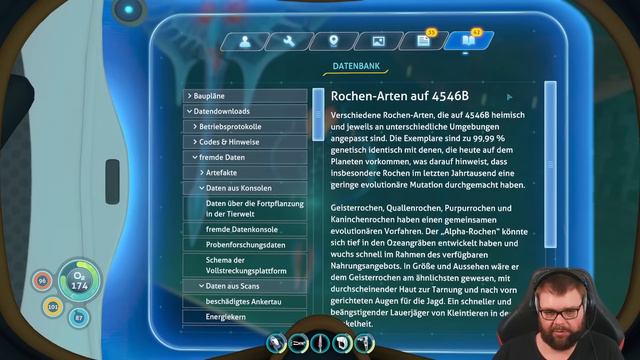Select the scanner quick slot
This screenshot has width=640, height=360.
[342, 344]
